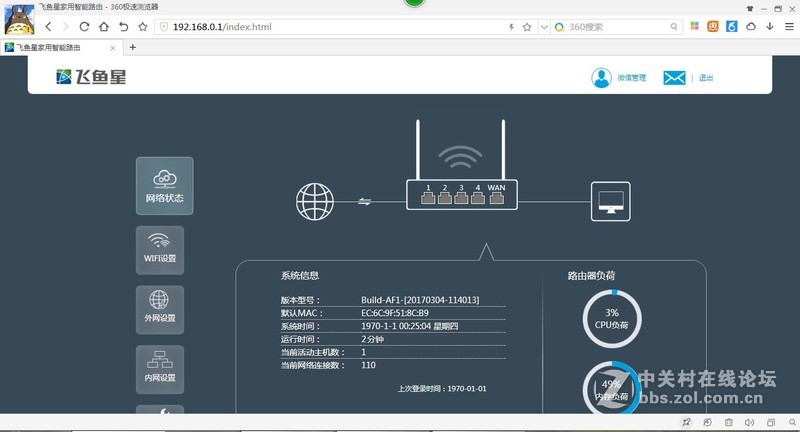Click the 飞鱼星 logo

[x=91, y=77]
